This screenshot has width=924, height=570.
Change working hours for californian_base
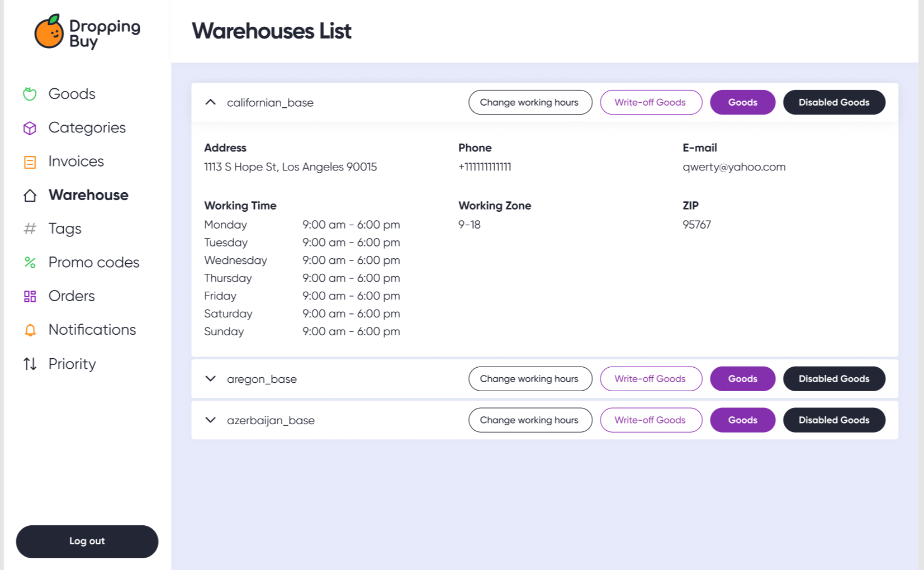(530, 102)
